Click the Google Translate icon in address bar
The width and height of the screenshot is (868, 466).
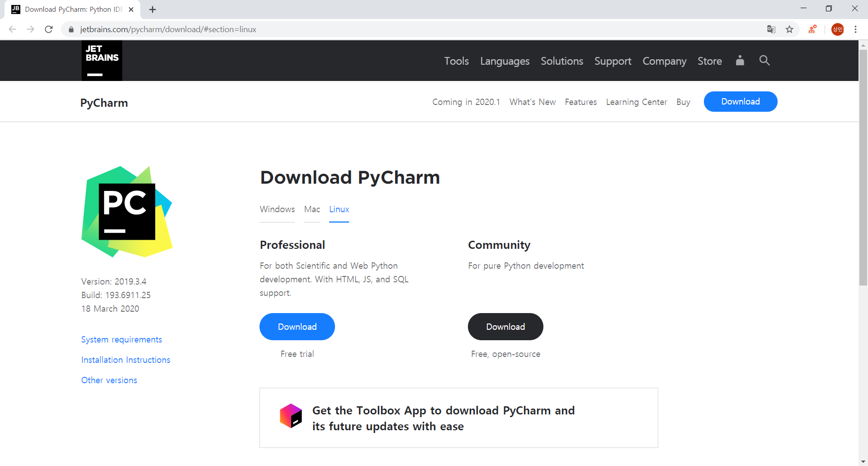click(771, 29)
